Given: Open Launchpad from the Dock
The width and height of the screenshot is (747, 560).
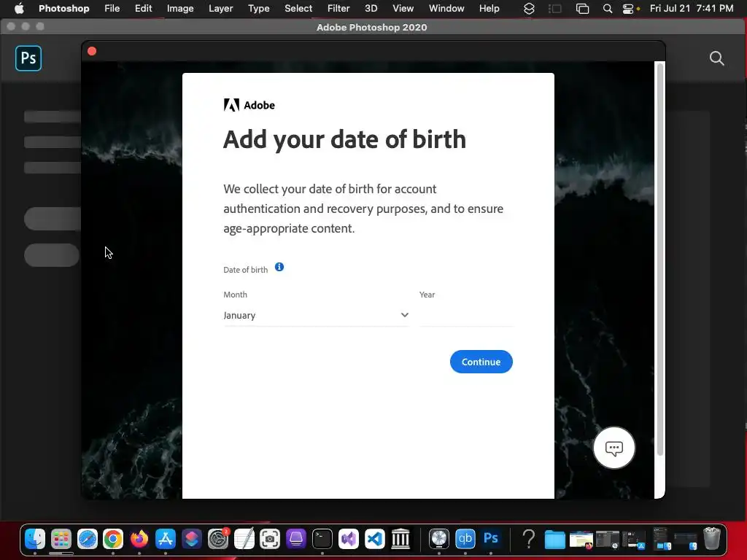Looking at the screenshot, I should coord(61,539).
